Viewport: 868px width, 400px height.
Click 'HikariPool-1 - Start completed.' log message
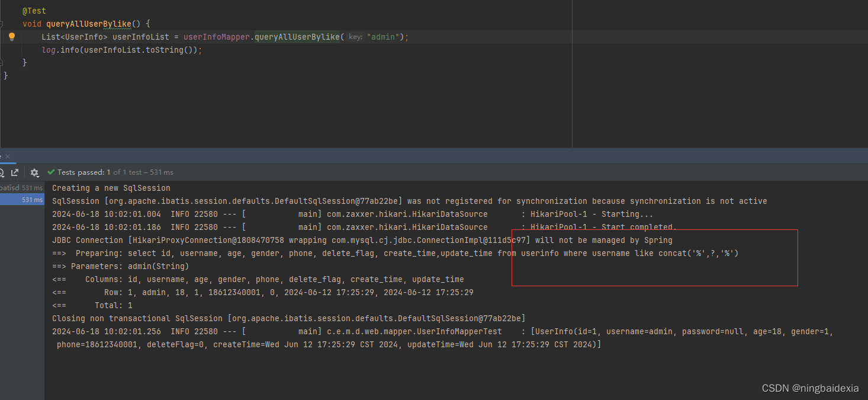tap(603, 227)
